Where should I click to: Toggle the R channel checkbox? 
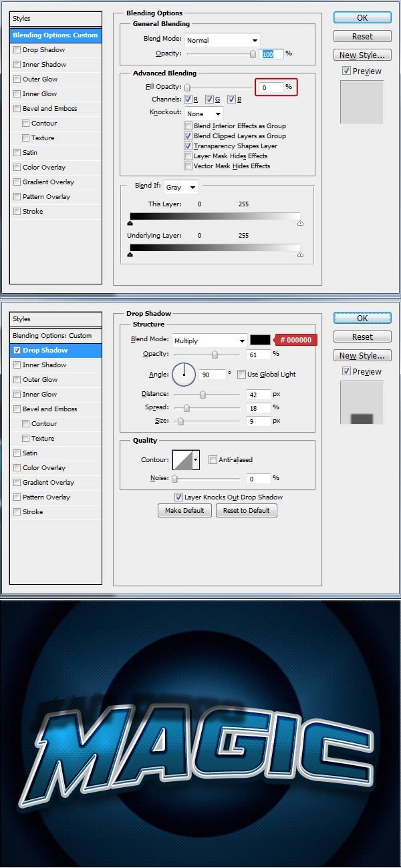[188, 99]
